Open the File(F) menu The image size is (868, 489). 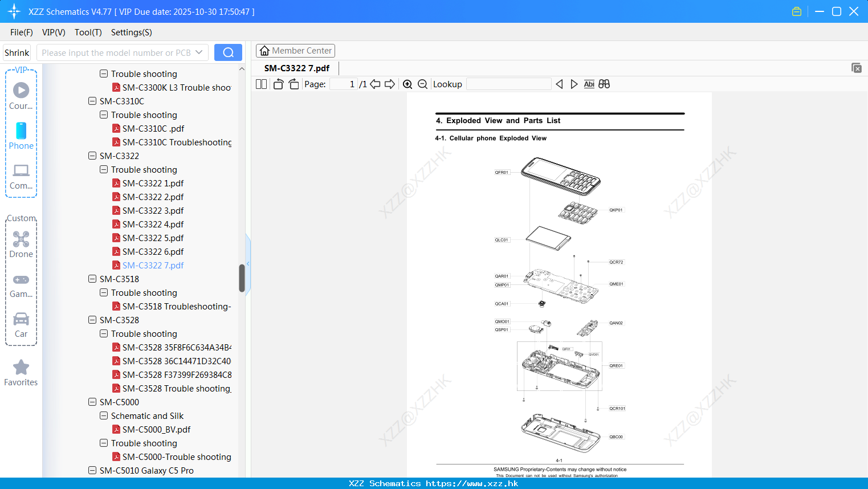pos(22,32)
